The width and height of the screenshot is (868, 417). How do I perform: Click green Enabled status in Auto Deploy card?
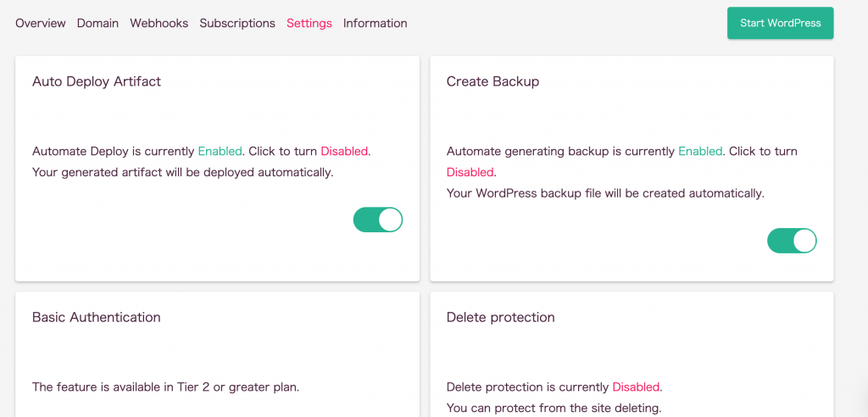pyautogui.click(x=220, y=151)
